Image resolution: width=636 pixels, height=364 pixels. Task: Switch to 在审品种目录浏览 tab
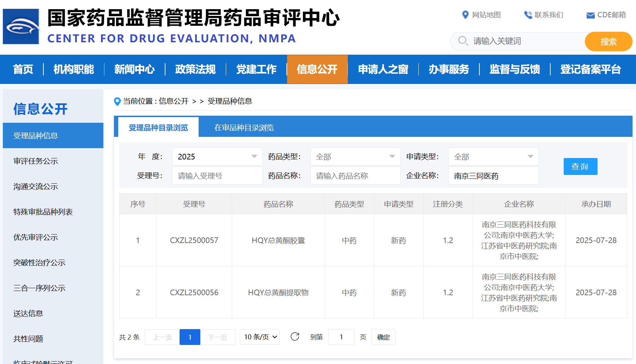click(244, 128)
